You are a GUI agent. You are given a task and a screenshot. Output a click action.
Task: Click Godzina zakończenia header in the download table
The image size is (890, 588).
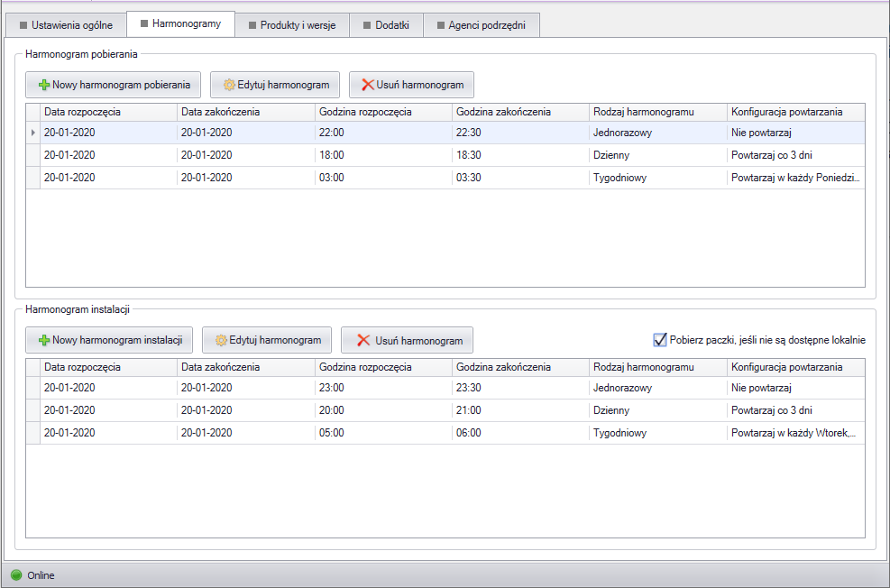(x=521, y=112)
